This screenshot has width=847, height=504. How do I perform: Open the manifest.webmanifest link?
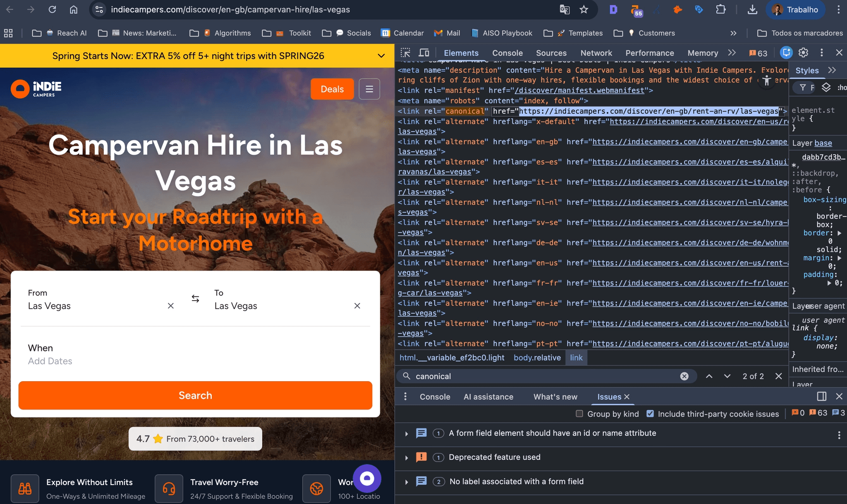coord(579,90)
